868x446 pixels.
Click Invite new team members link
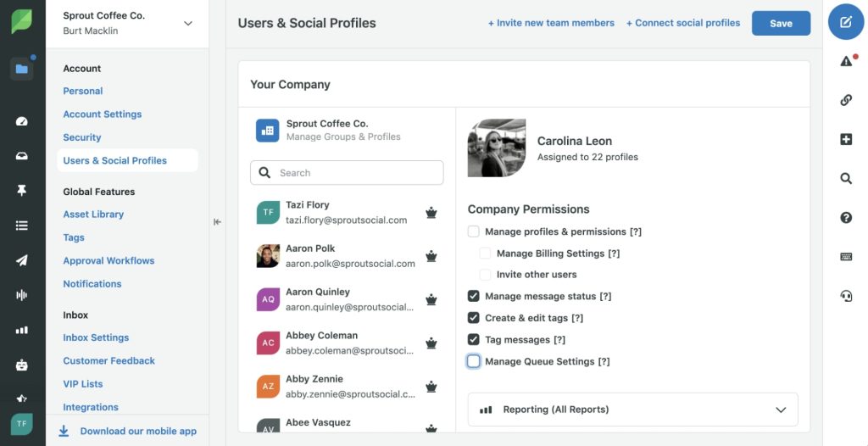coord(551,24)
